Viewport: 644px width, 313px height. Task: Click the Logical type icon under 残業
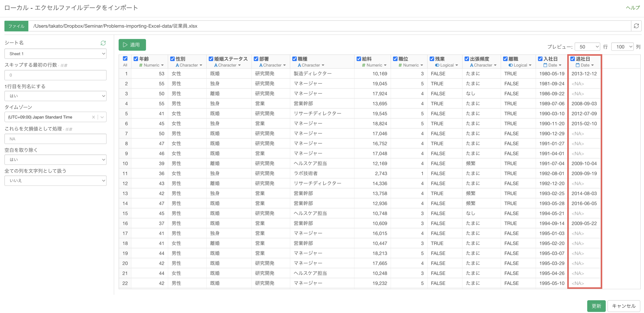[x=437, y=65]
